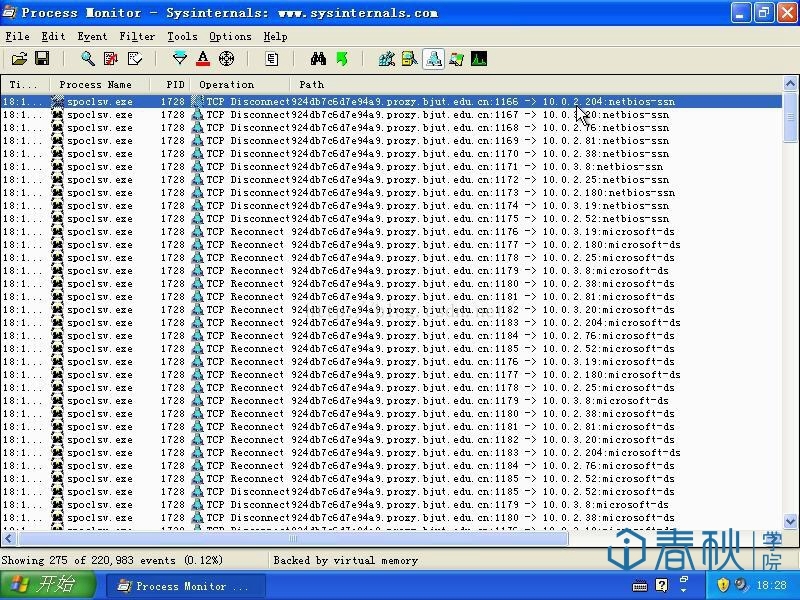Select TCP Disconnect row to 10.0.3.8:netbios-ssn
This screenshot has height=600, width=800.
[391, 167]
